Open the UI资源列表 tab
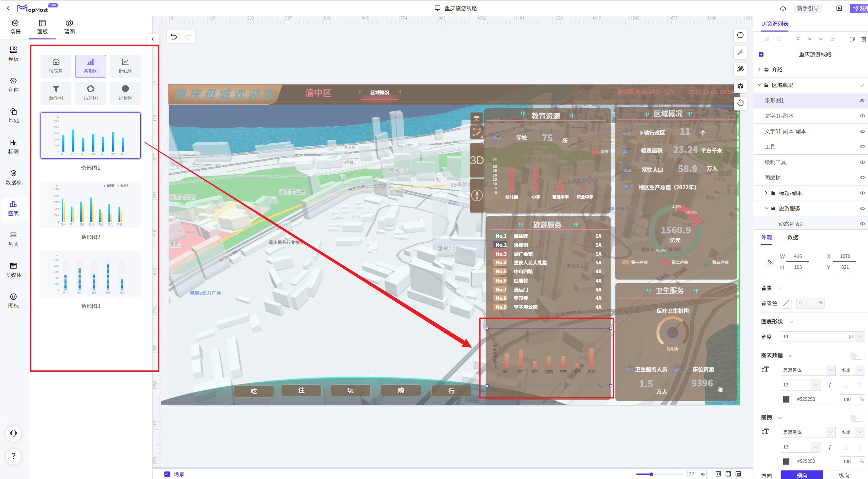868x479 pixels. point(774,24)
